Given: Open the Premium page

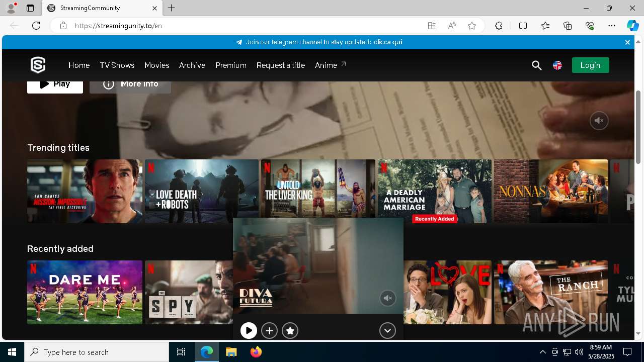Looking at the screenshot, I should click(x=231, y=65).
